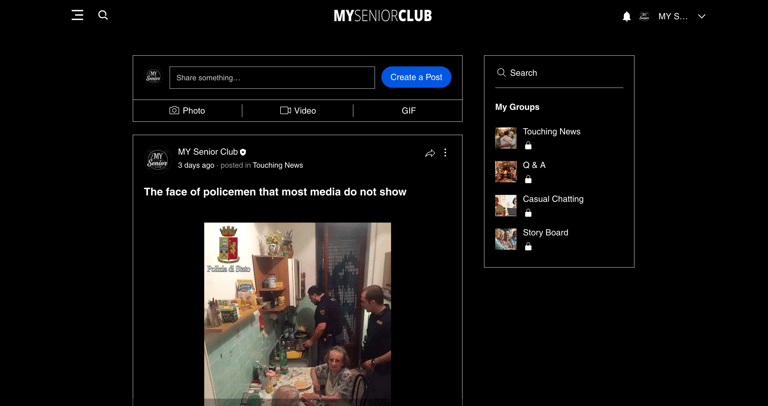Click lock icon under Casual Chatting

point(528,213)
